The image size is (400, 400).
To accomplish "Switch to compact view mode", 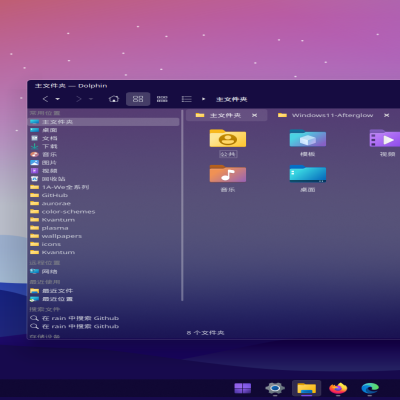I will coord(162,99).
